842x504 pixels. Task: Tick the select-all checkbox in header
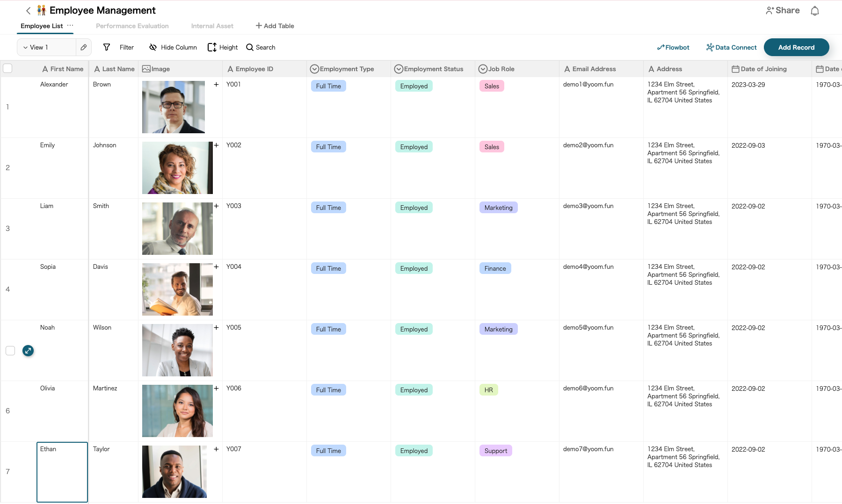coord(8,69)
